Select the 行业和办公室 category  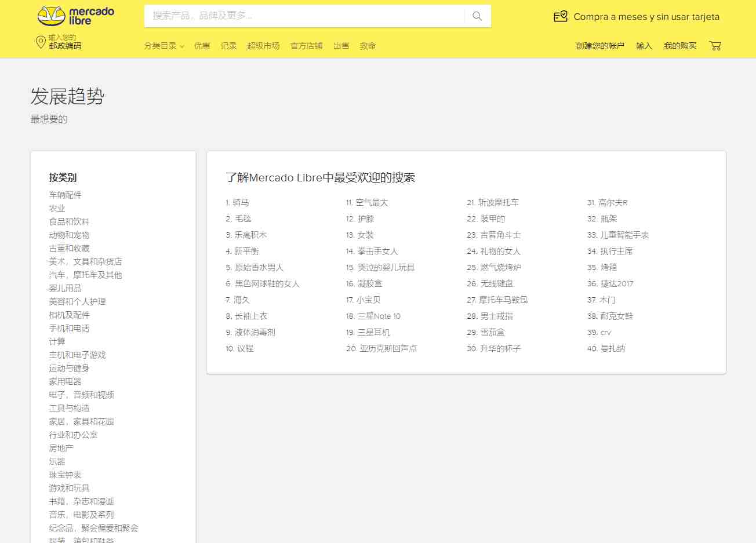[73, 435]
